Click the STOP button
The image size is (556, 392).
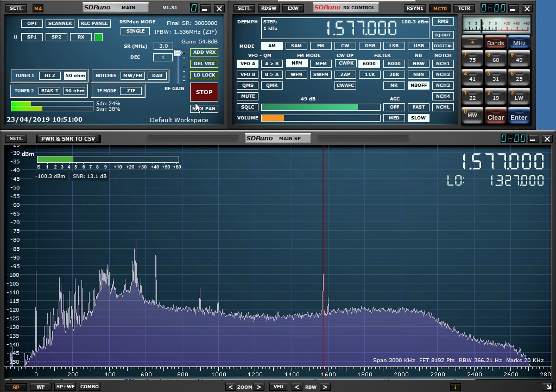(x=204, y=92)
